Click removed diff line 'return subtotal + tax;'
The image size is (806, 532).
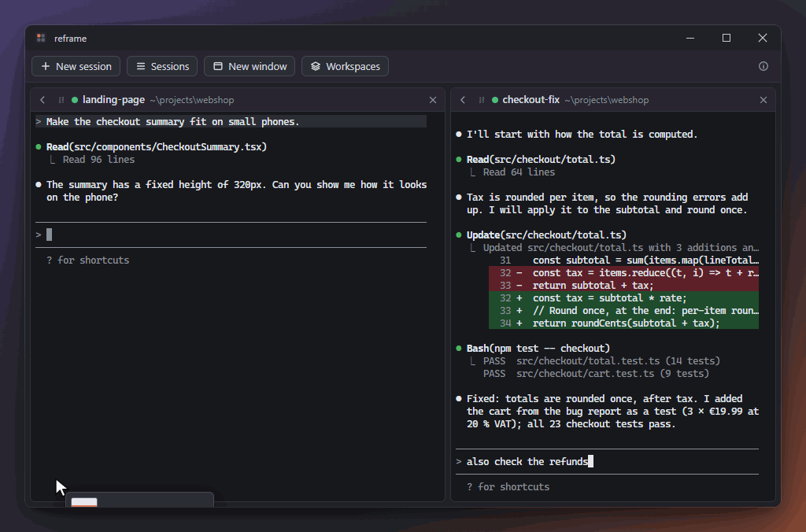(623, 285)
